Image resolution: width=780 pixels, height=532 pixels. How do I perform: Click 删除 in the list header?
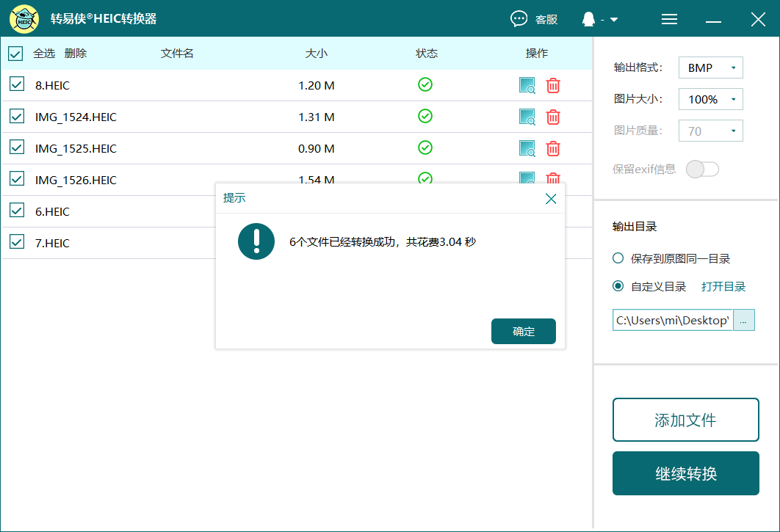(x=76, y=53)
